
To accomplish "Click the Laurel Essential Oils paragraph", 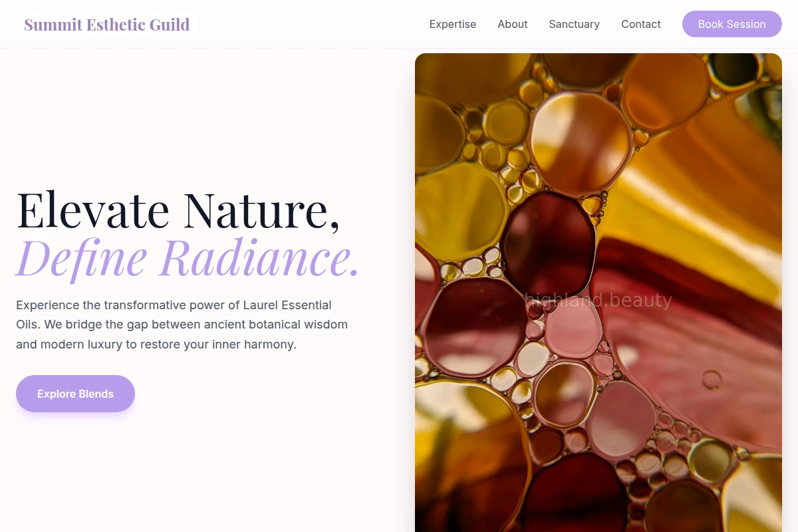I will (182, 325).
